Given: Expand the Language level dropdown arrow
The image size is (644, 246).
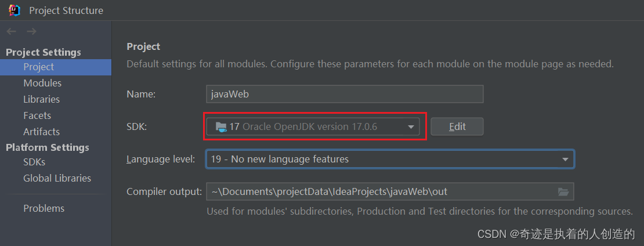Looking at the screenshot, I should click(x=565, y=160).
